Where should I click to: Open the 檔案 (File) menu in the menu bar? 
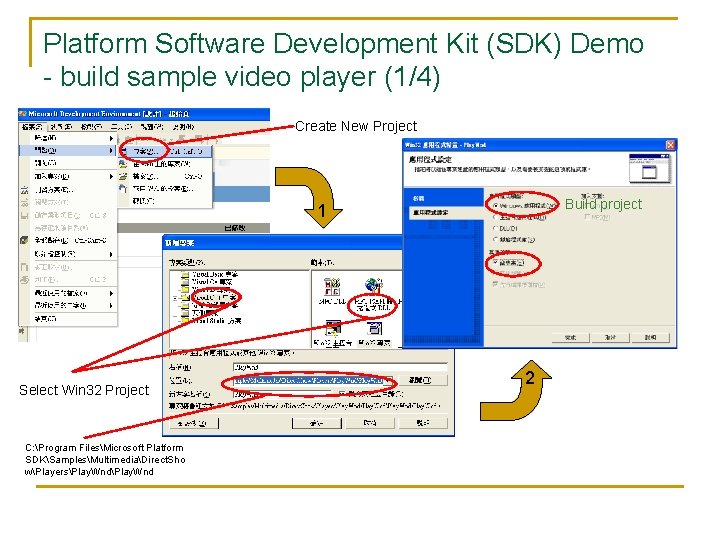click(32, 126)
